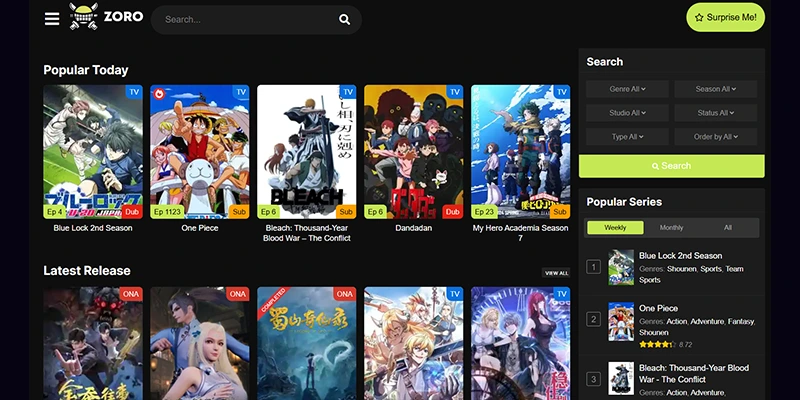Open the One Piece poster in Popular Today
The height and width of the screenshot is (400, 800).
point(199,152)
